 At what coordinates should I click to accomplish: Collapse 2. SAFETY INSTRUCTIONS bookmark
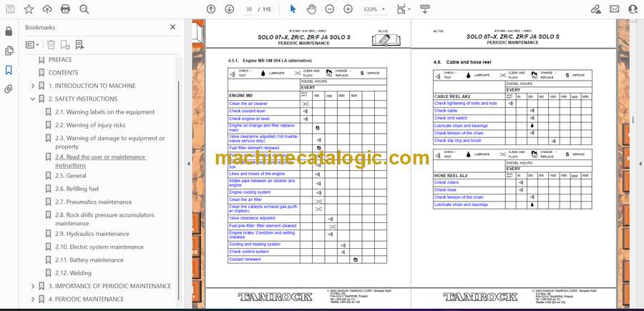coord(33,99)
